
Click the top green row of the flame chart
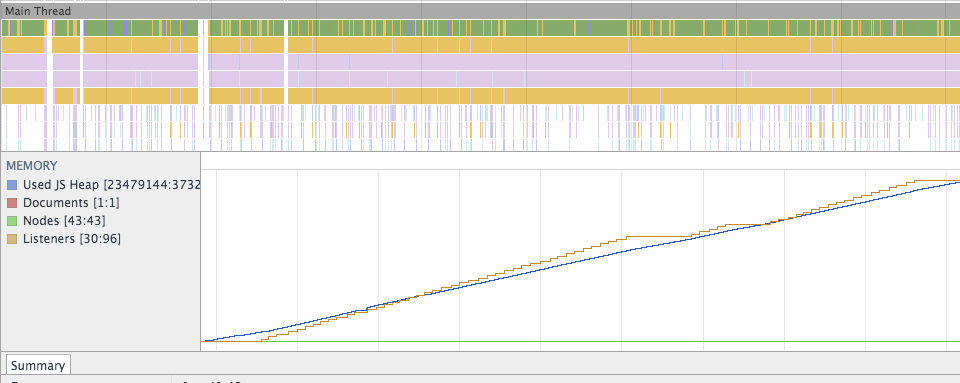click(x=480, y=28)
